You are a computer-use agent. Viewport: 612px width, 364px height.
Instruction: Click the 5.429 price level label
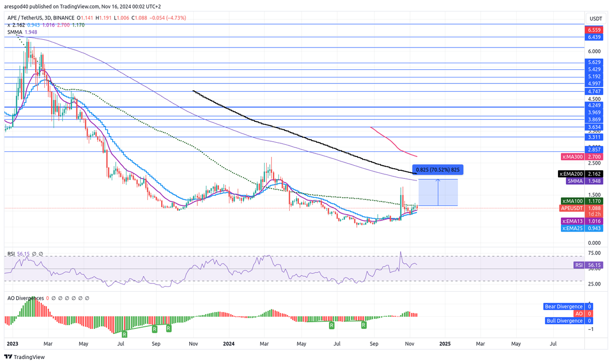[x=595, y=69]
